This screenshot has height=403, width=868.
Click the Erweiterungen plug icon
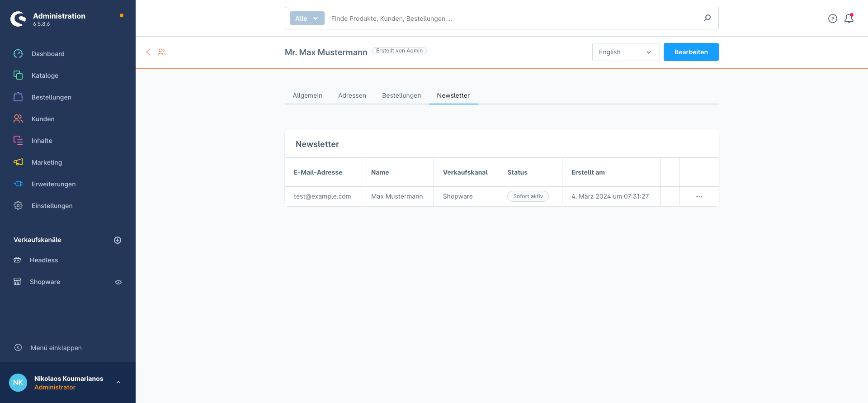(18, 184)
